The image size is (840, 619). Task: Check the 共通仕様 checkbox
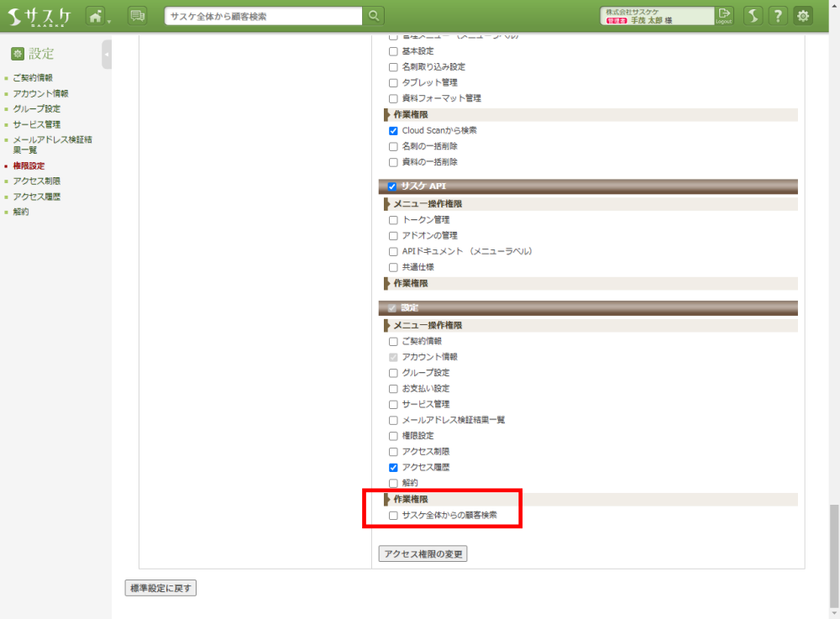tap(393, 267)
